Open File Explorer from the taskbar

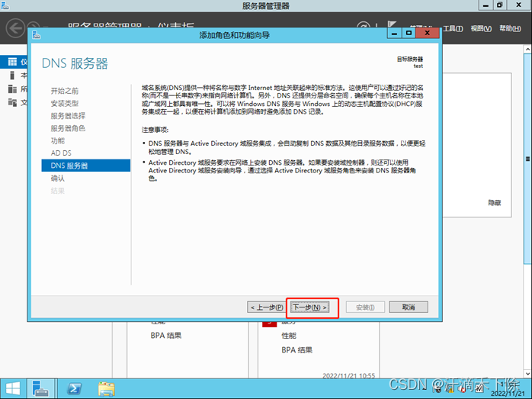pyautogui.click(x=107, y=388)
